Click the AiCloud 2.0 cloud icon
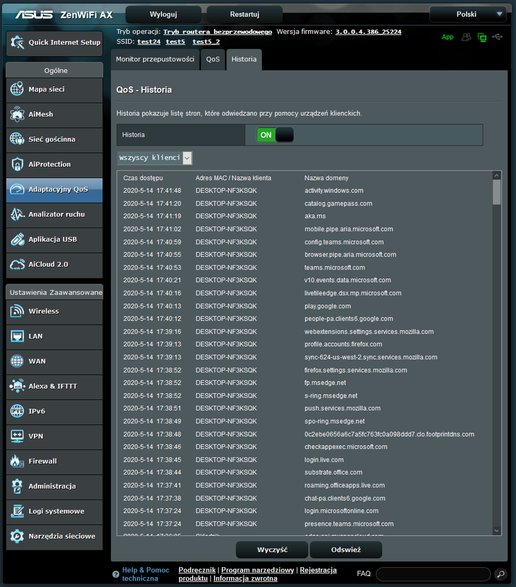Viewport: 516px width, 587px height. tap(17, 264)
